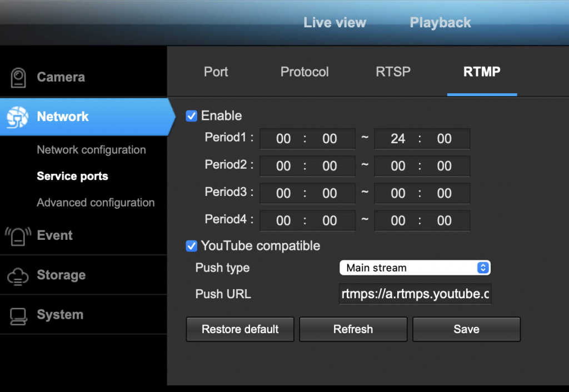This screenshot has width=569, height=392.
Task: Click the Push type dropdown arrow
Action: tap(483, 268)
